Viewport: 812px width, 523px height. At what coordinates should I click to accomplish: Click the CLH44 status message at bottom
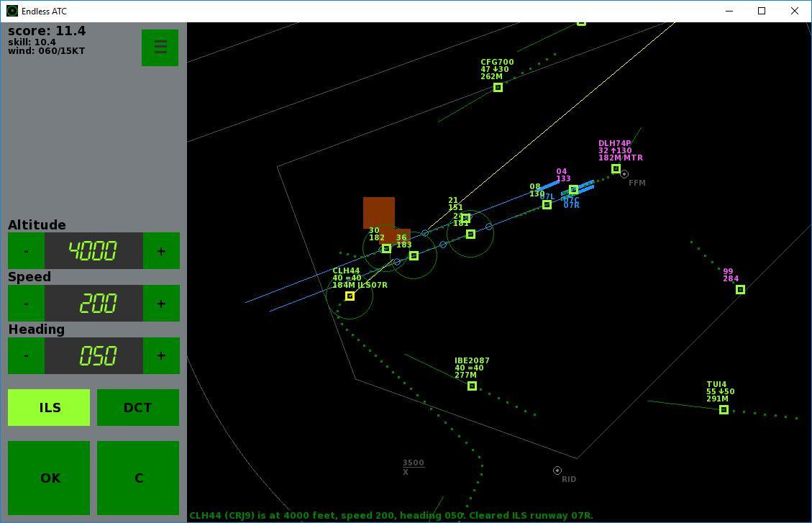(391, 515)
